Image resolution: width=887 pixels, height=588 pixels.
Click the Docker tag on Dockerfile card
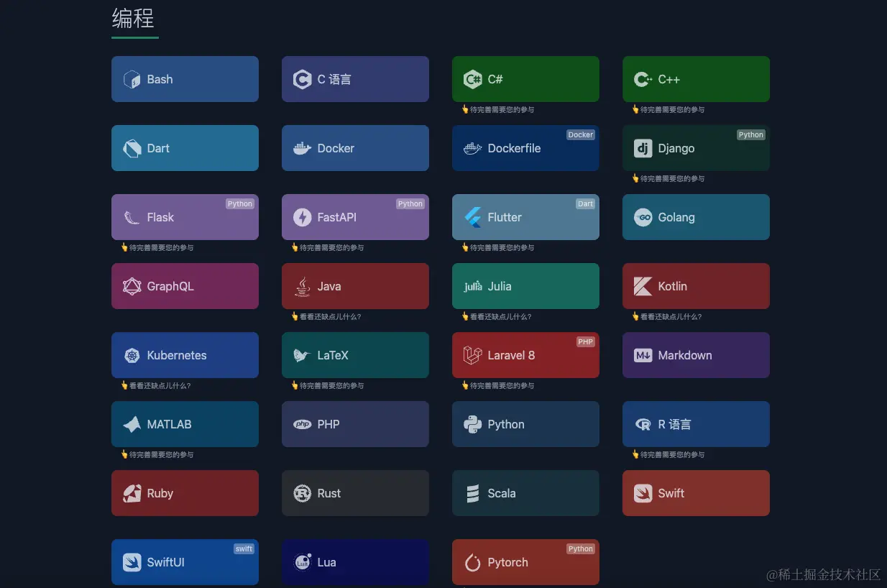[x=581, y=134]
